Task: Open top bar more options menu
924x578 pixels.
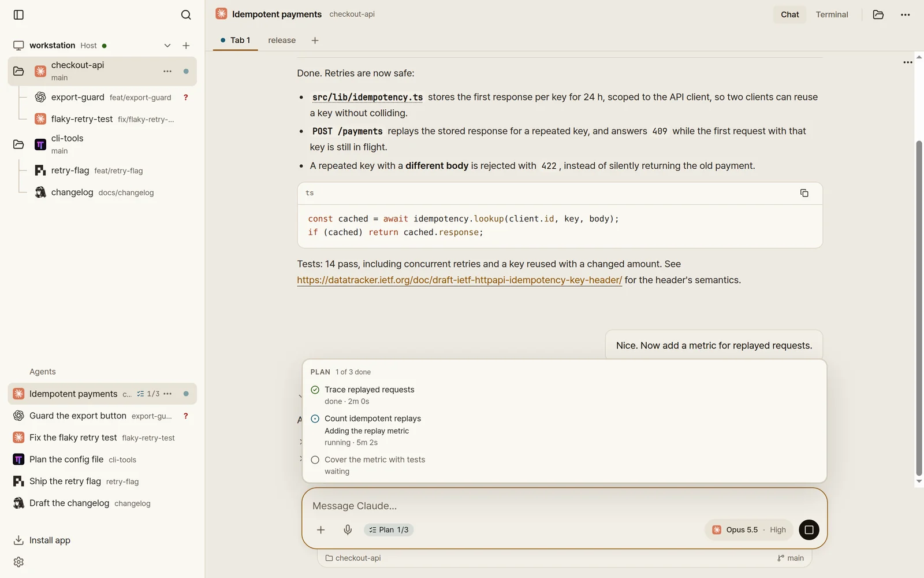Action: (x=905, y=14)
